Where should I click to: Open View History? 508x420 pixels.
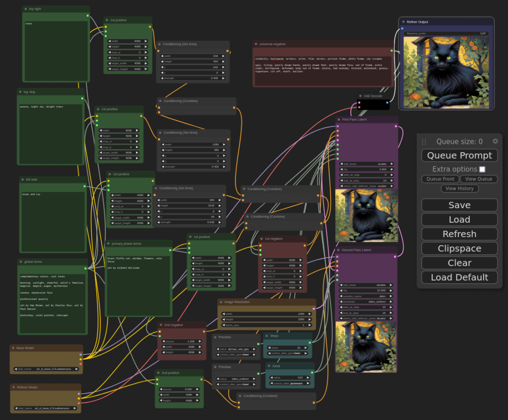pyautogui.click(x=459, y=188)
